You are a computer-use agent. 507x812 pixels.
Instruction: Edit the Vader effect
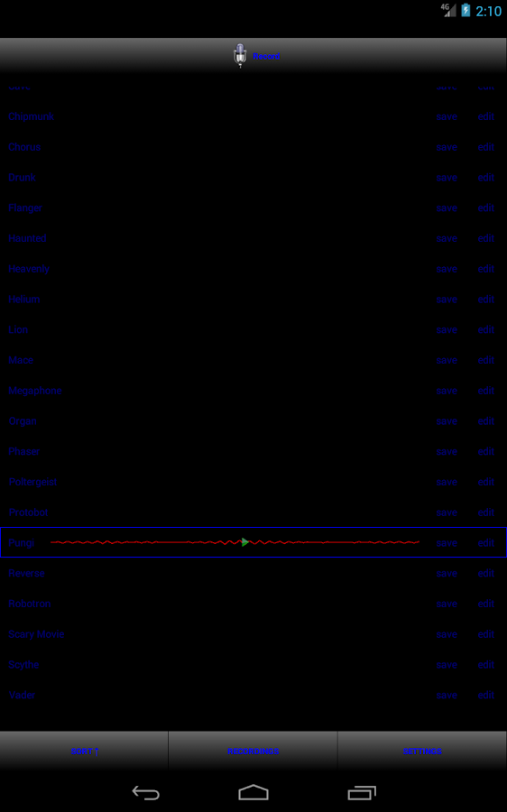coord(485,695)
